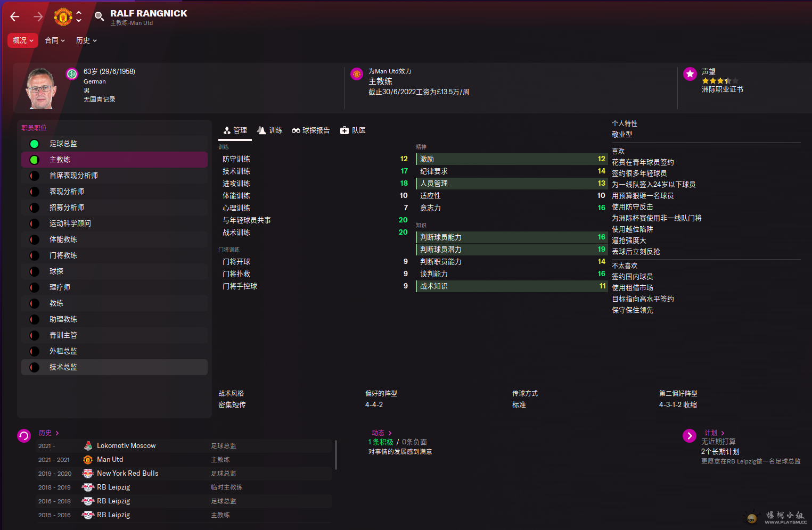Click the 激励 attribute bar
812x530 pixels.
[x=512, y=159]
